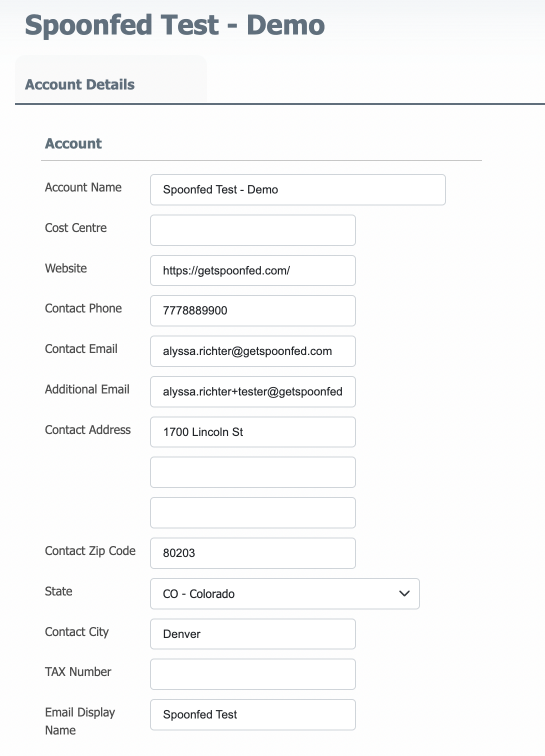Click the State dropdown chevron arrow

[404, 593]
